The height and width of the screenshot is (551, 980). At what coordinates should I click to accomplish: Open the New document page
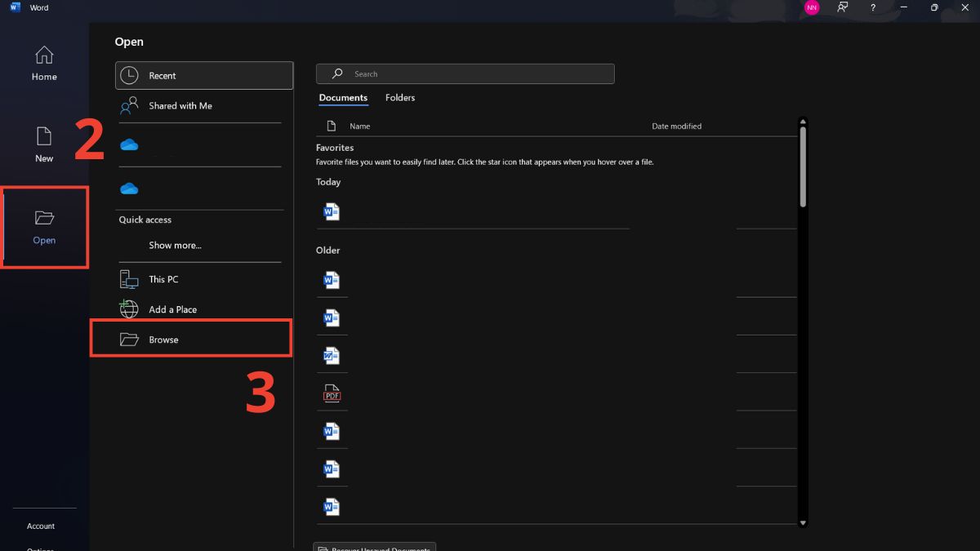click(x=44, y=144)
